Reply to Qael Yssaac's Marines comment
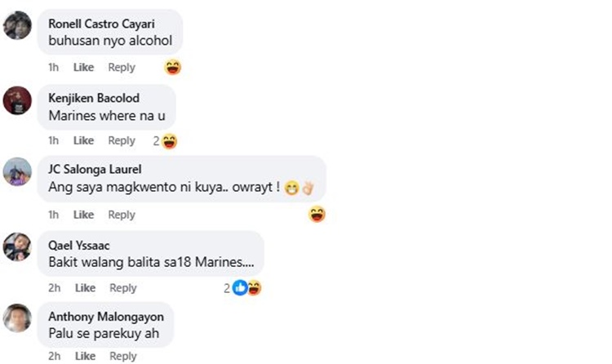The image size is (612, 364). 123,288
